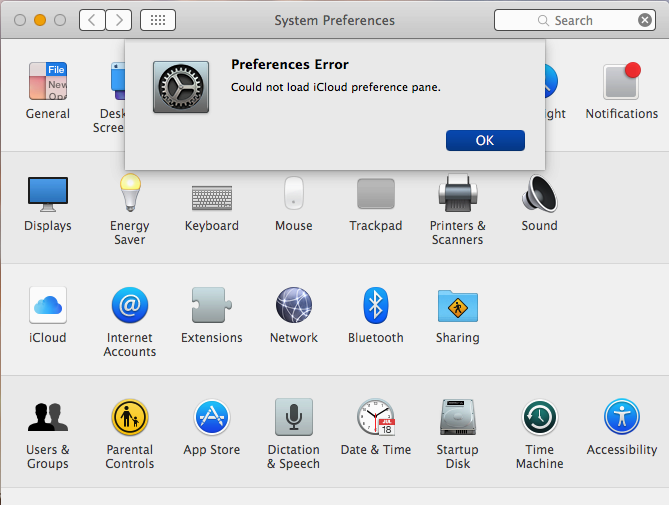The height and width of the screenshot is (505, 669).
Task: Click OK in Preferences Error dialog
Action: click(x=485, y=140)
